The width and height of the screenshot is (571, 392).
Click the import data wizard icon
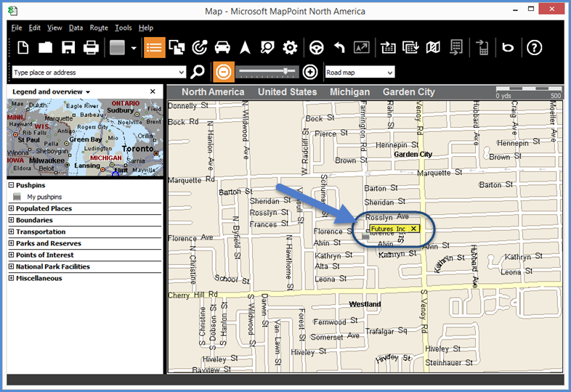click(x=388, y=48)
